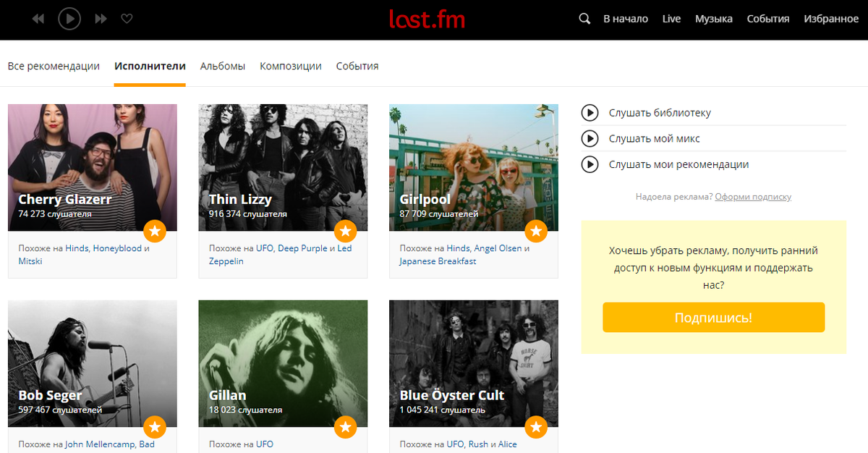
Task: Open События in top navigation
Action: pyautogui.click(x=768, y=19)
